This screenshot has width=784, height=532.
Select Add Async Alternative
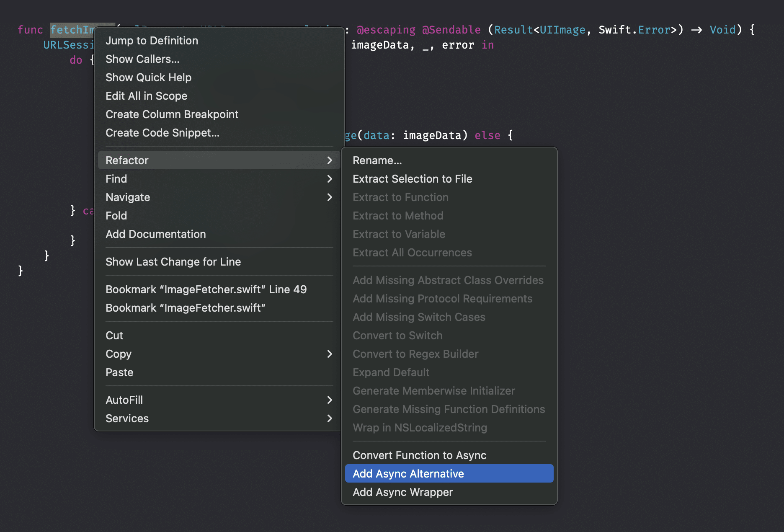pos(408,474)
